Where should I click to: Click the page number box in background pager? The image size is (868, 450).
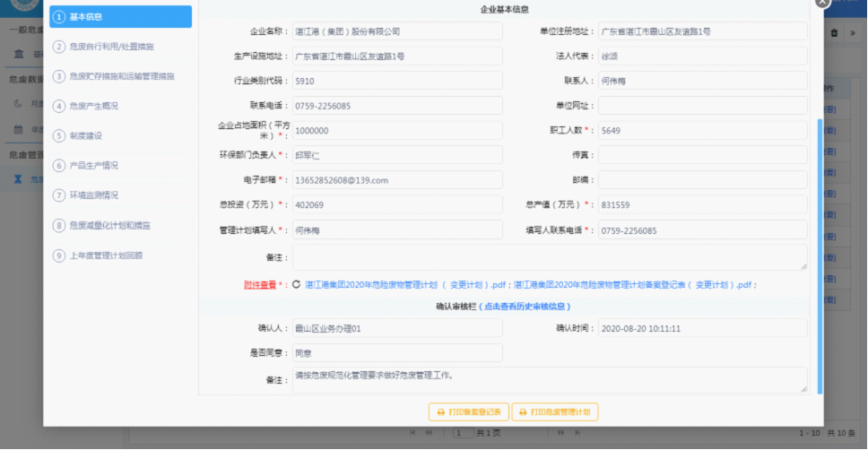[462, 433]
